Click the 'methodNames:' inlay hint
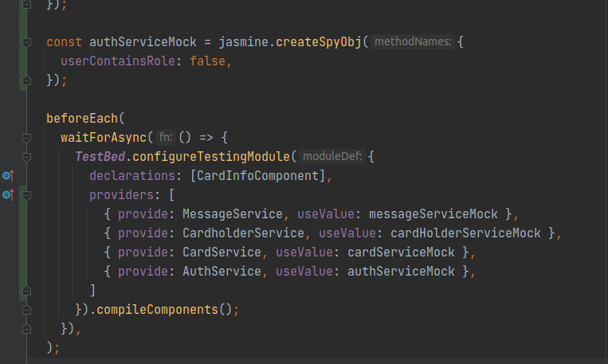 point(413,42)
